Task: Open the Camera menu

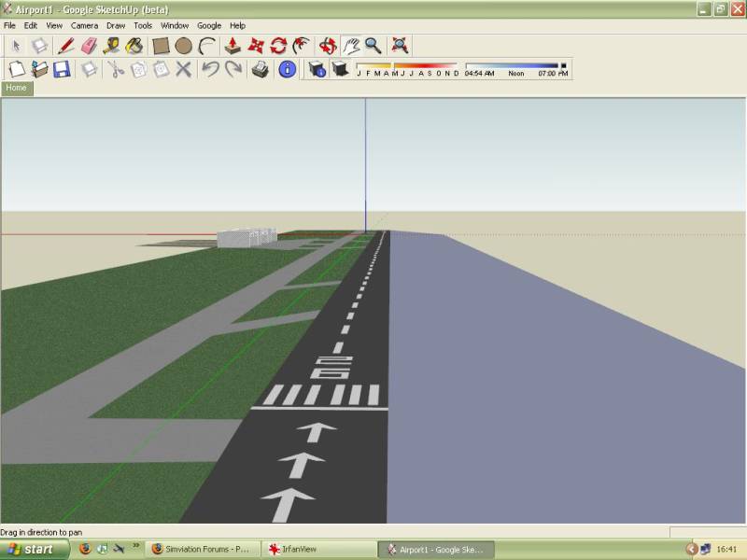Action: pos(84,25)
